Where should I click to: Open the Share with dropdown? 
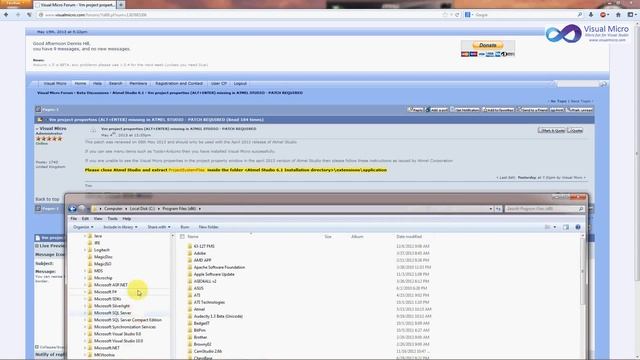pyautogui.click(x=159, y=227)
